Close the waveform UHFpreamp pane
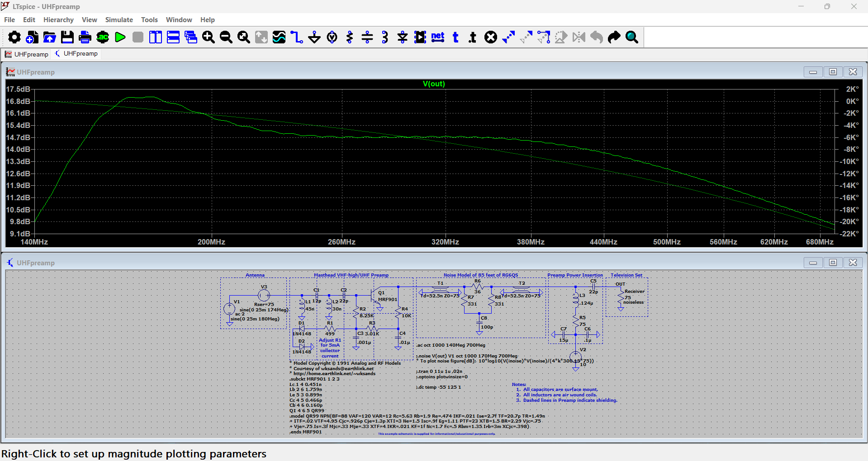This screenshot has width=868, height=461. click(853, 72)
